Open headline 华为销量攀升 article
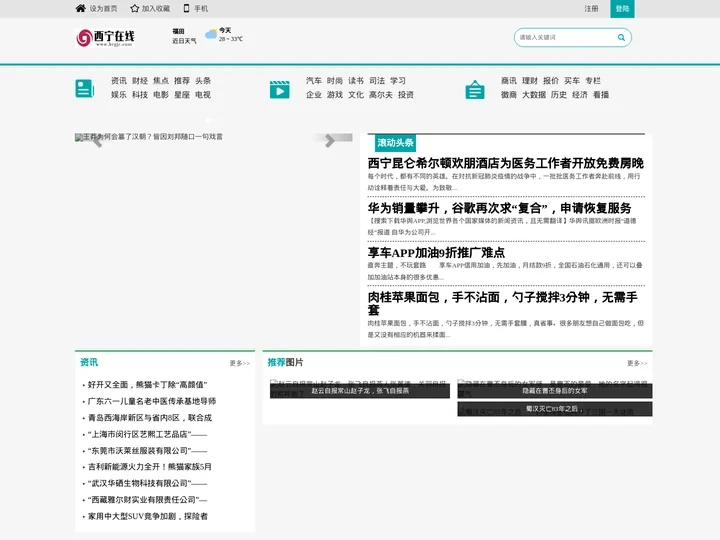This screenshot has height=540, width=720. [500, 208]
